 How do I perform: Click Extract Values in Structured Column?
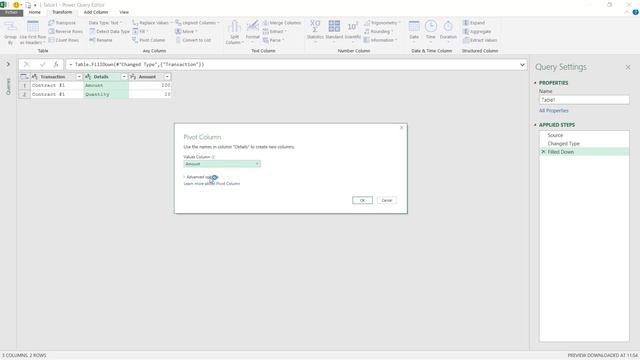[480, 40]
